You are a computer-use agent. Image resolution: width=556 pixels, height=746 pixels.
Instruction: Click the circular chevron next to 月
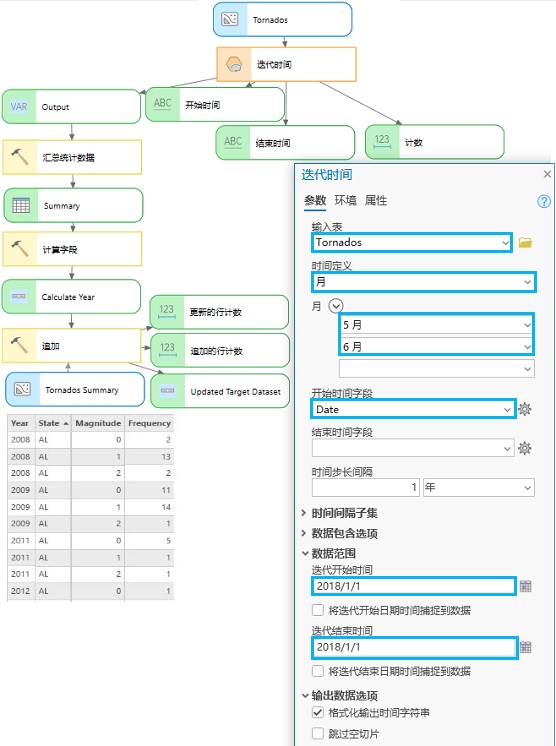pos(336,306)
